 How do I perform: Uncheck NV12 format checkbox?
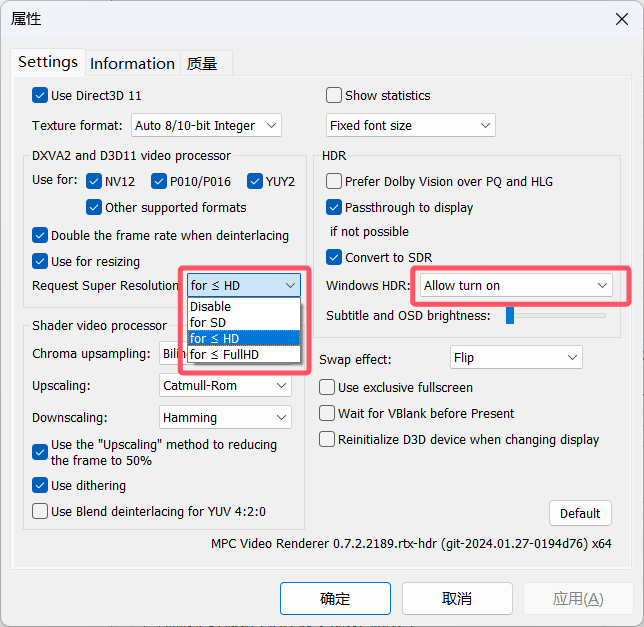click(x=96, y=182)
